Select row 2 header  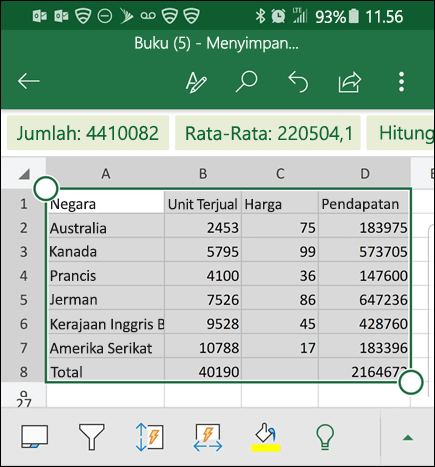23,228
